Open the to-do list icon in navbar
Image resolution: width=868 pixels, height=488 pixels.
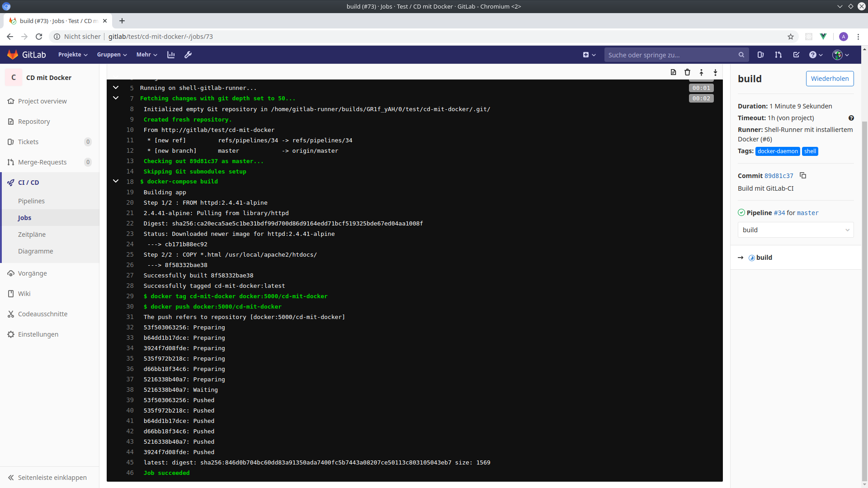click(x=796, y=55)
